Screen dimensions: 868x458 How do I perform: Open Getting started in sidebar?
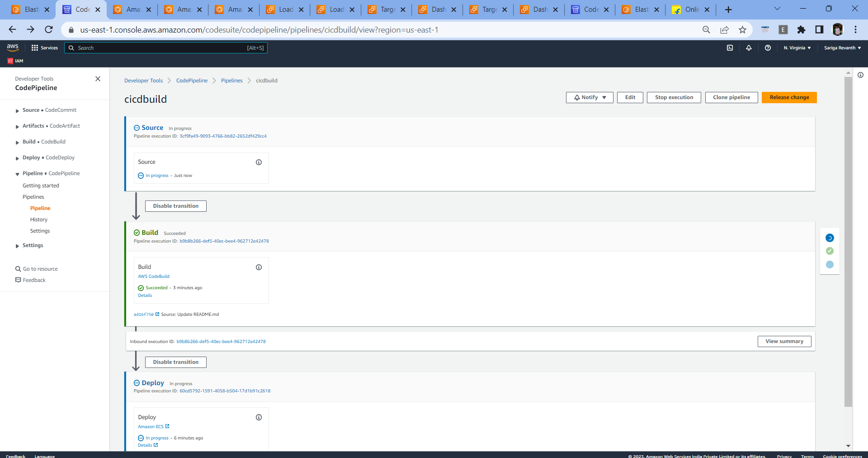click(x=41, y=186)
